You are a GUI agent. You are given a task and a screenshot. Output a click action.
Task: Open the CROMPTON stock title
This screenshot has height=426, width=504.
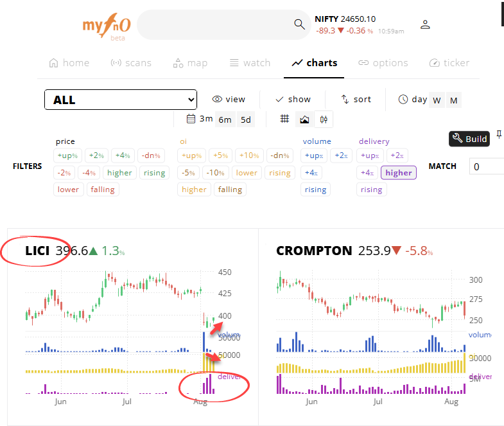coord(314,251)
